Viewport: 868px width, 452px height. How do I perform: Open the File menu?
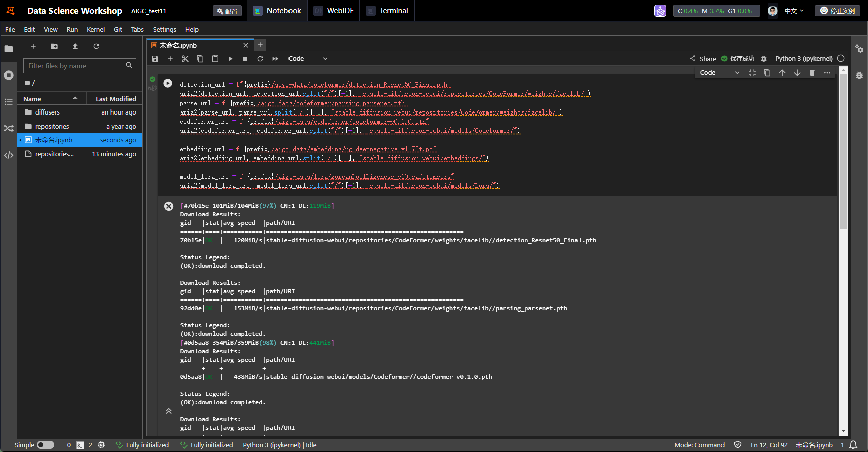(x=10, y=29)
